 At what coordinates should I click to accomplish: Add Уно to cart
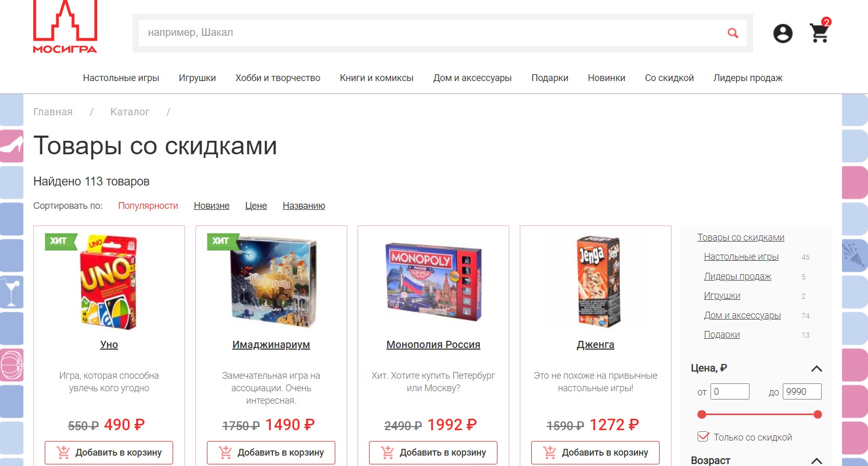pyautogui.click(x=109, y=452)
